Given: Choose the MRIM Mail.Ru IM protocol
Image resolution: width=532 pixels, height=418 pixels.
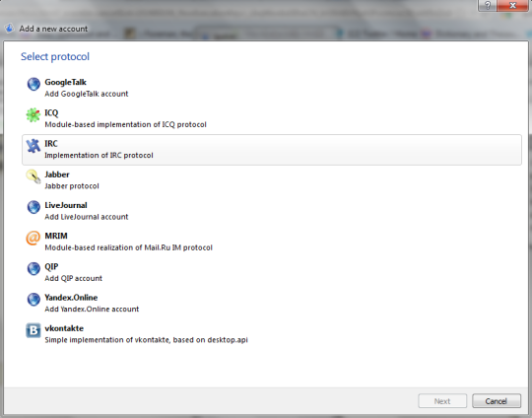Looking at the screenshot, I should [272, 242].
